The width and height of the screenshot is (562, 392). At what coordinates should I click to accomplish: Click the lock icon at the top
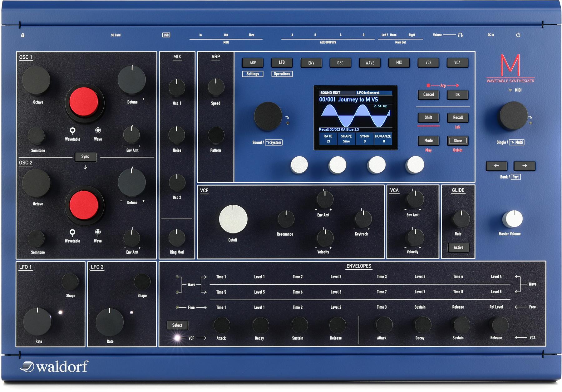tap(23, 35)
